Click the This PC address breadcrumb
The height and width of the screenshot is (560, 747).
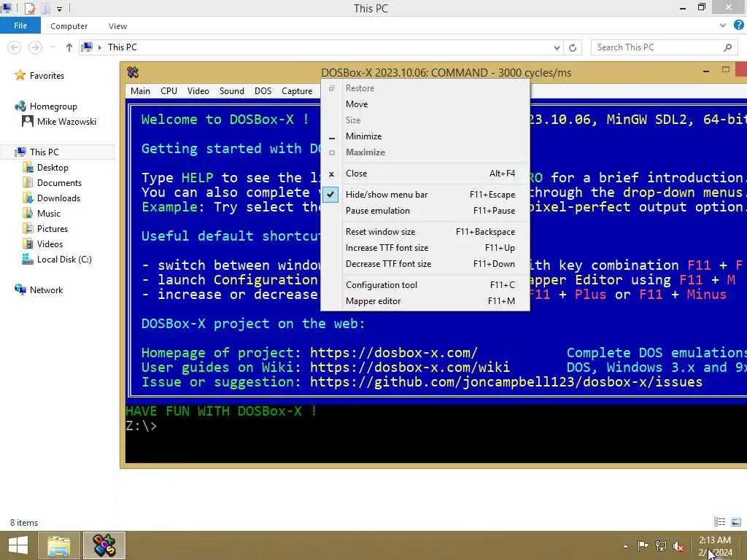pyautogui.click(x=123, y=47)
